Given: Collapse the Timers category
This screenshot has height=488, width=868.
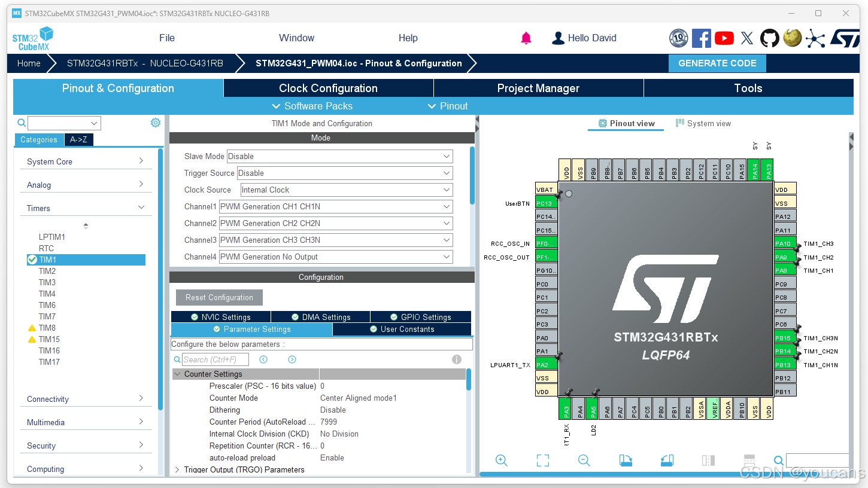Looking at the screenshot, I should coord(86,208).
